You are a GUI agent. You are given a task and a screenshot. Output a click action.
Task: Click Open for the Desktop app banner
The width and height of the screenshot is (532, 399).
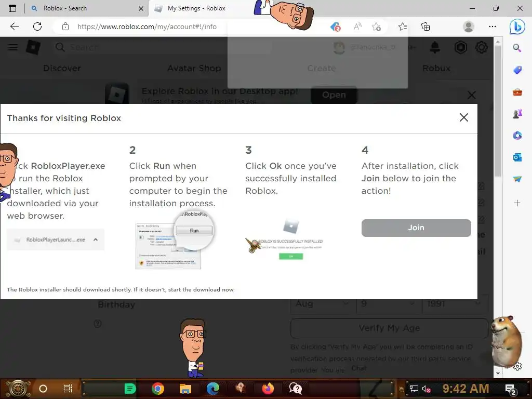pos(334,95)
